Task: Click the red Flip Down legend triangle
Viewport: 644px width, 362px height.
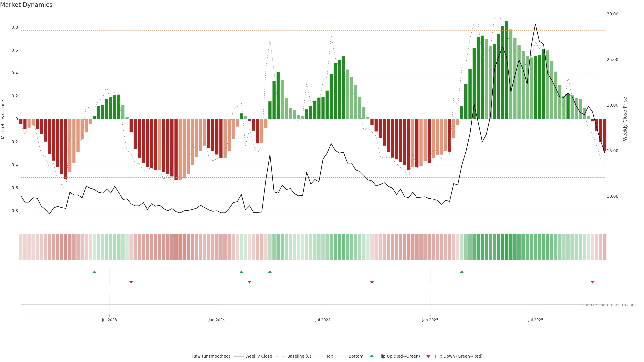Action: [x=428, y=356]
